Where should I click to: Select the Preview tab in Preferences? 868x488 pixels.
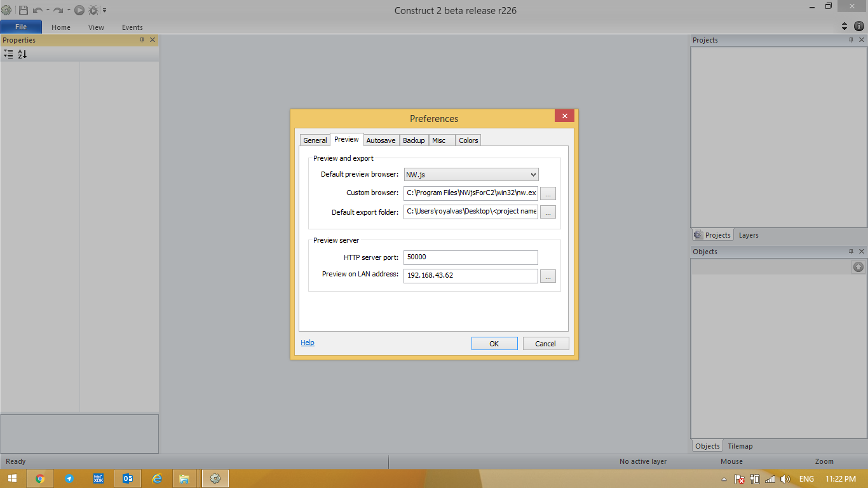pos(347,139)
